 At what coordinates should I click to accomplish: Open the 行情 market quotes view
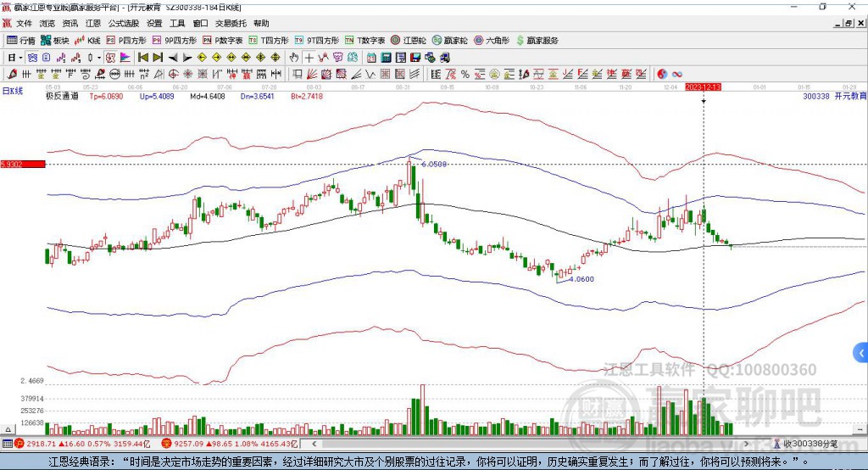pyautogui.click(x=20, y=41)
